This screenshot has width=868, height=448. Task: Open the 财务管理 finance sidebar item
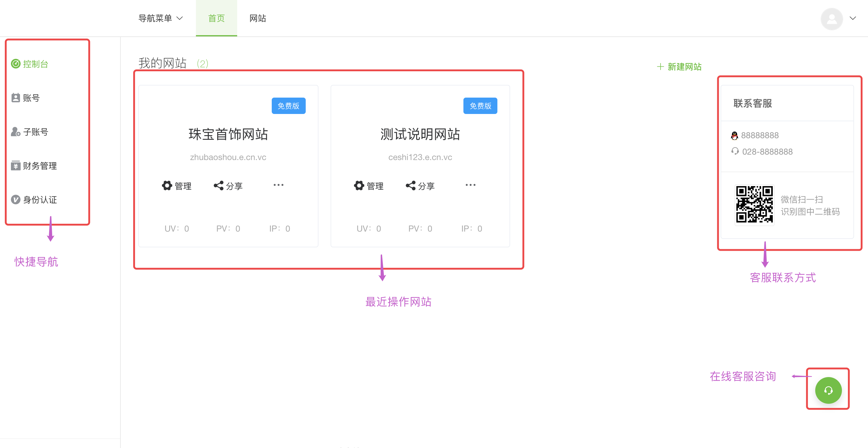pos(34,166)
